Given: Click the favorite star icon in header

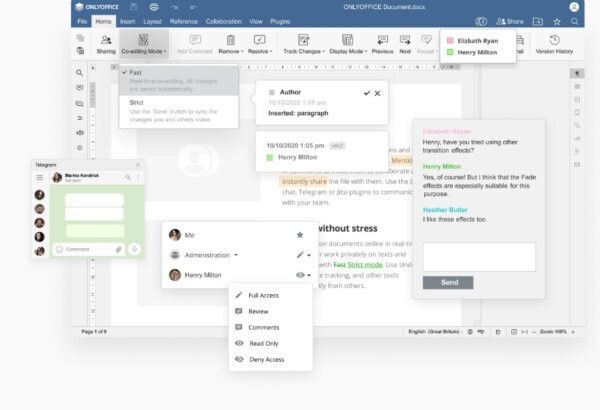Looking at the screenshot, I should pyautogui.click(x=557, y=21).
